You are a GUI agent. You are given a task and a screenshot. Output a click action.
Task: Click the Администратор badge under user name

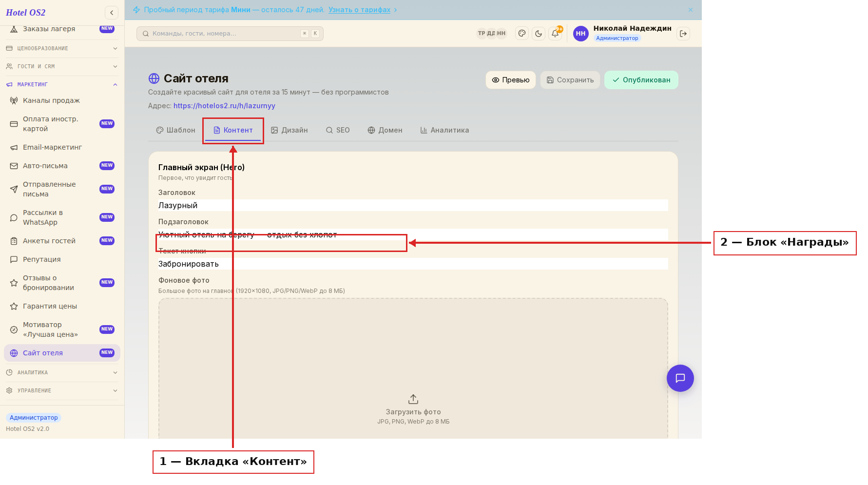(x=617, y=39)
